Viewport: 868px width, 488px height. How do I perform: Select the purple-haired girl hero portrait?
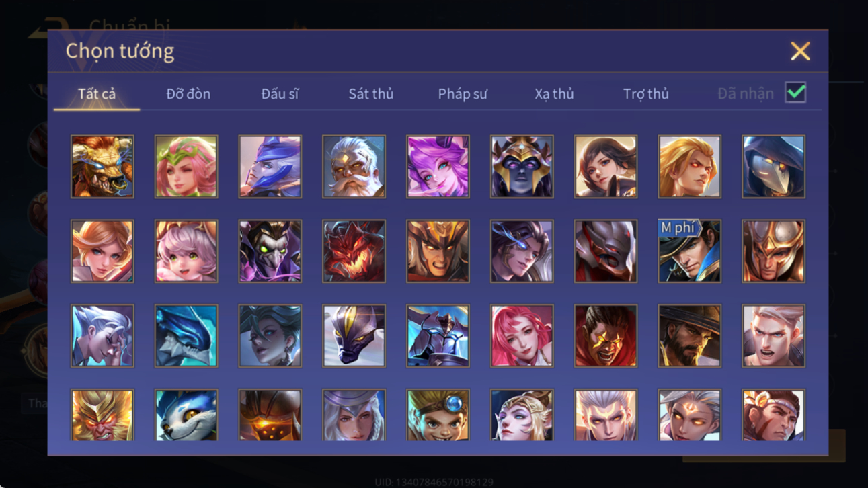(438, 167)
